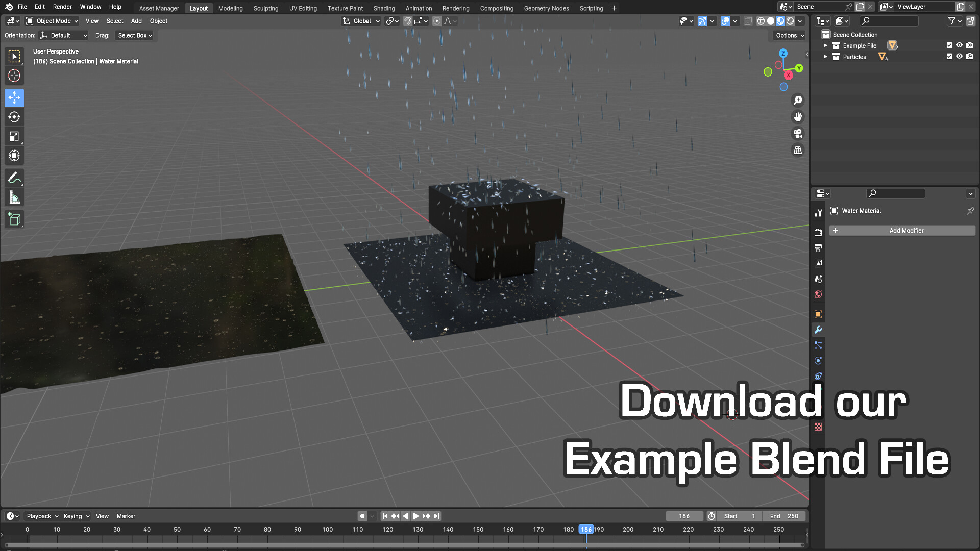This screenshot has width=980, height=551.
Task: Toggle viewport visibility for the Particles collection
Action: click(x=960, y=56)
